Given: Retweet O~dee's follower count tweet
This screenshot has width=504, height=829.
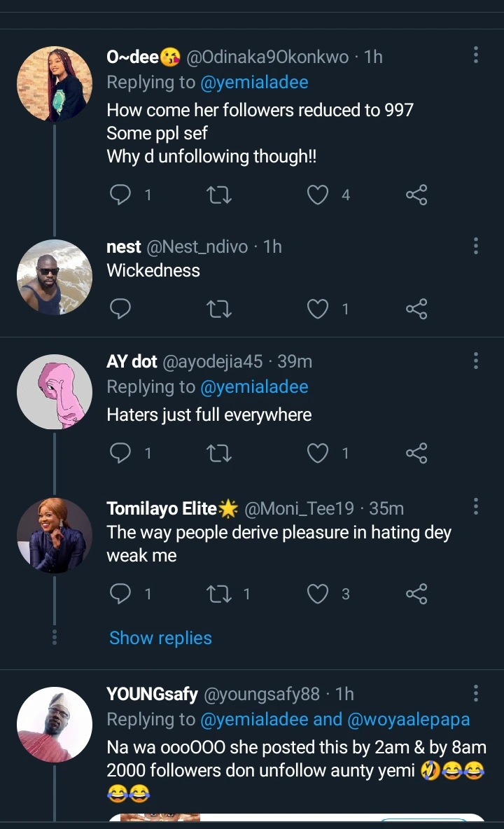Looking at the screenshot, I should point(220,195).
